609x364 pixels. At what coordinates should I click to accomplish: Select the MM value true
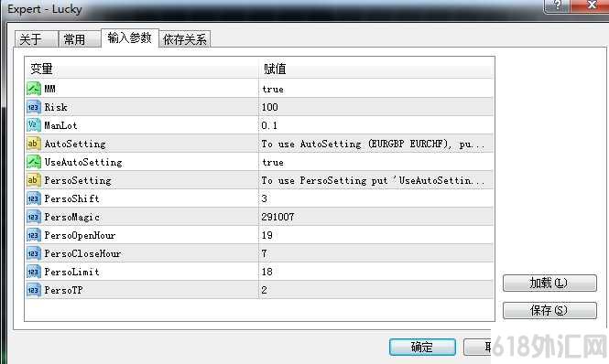click(x=273, y=90)
